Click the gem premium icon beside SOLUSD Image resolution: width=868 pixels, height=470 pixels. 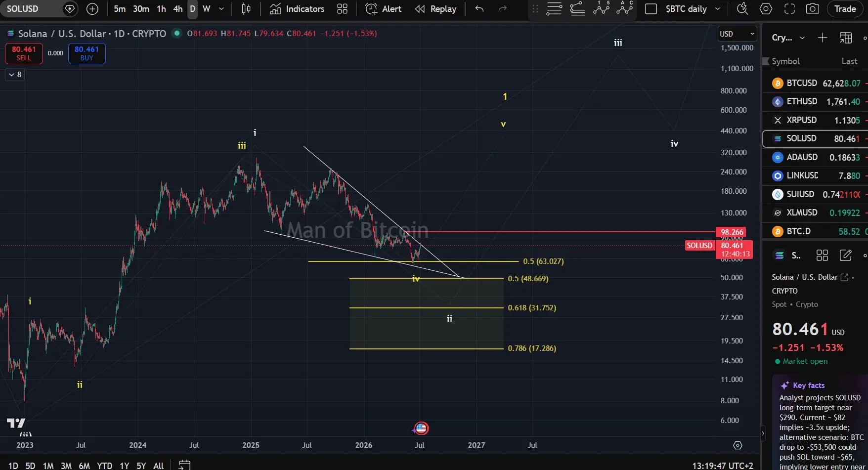click(70, 9)
